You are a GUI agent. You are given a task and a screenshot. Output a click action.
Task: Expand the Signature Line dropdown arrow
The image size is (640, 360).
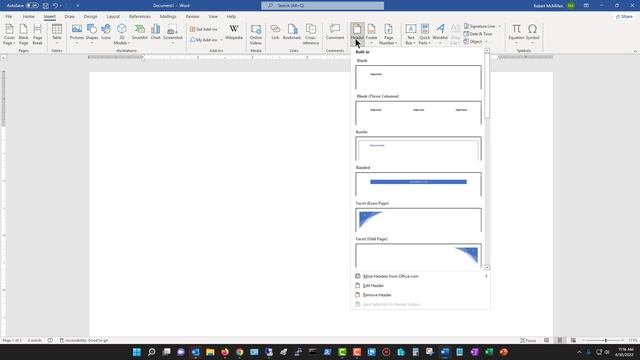499,26
